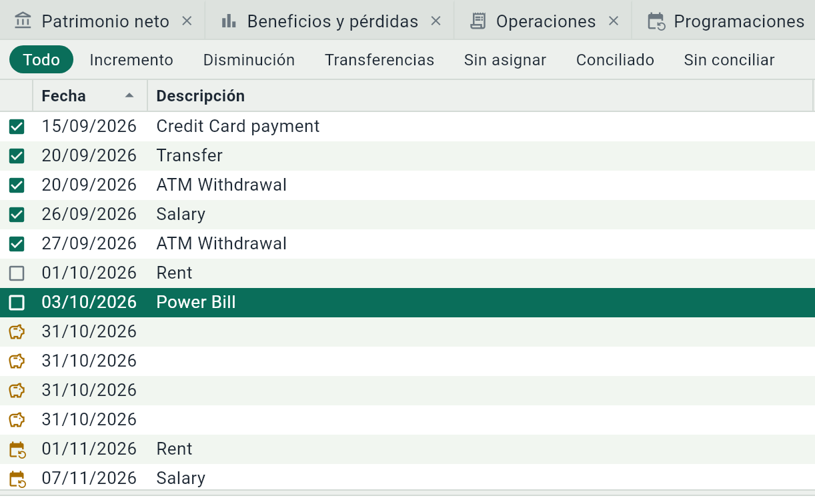Filter by Disminución

pos(249,60)
